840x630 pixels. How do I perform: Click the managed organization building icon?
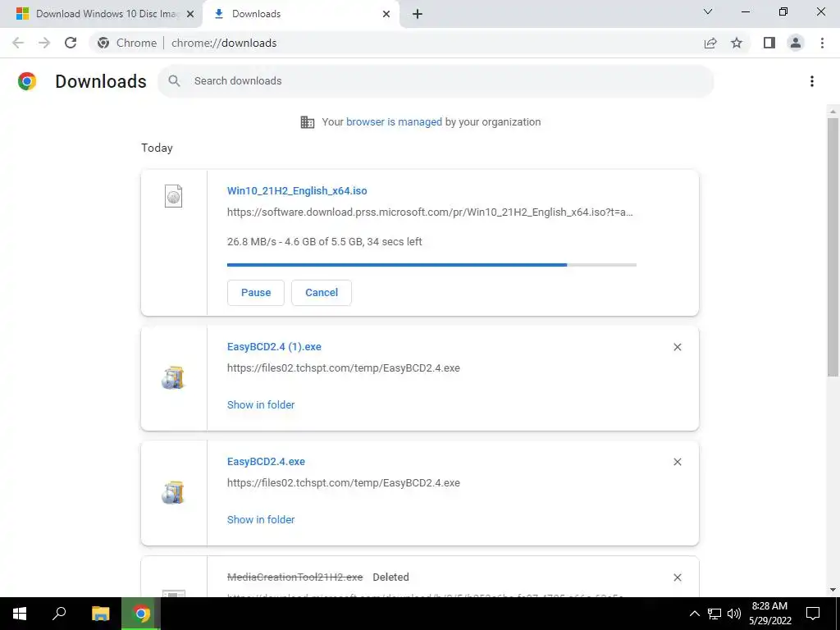(308, 122)
